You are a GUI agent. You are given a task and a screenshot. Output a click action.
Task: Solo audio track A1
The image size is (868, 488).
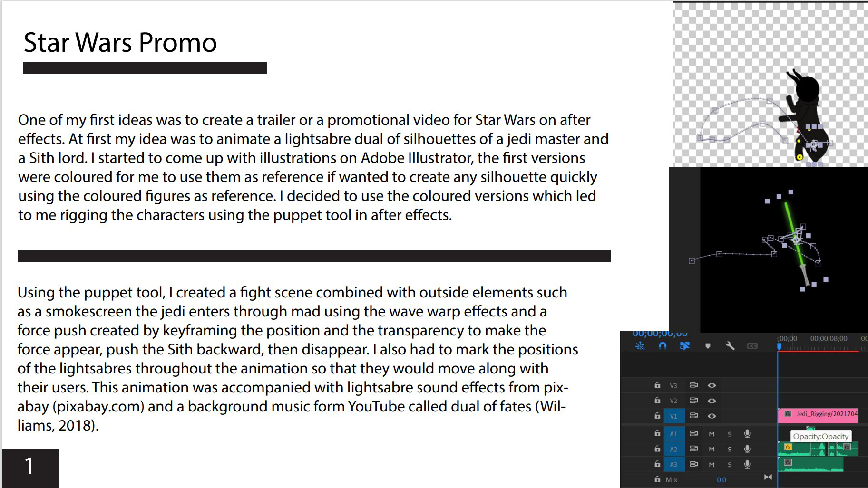tap(730, 434)
